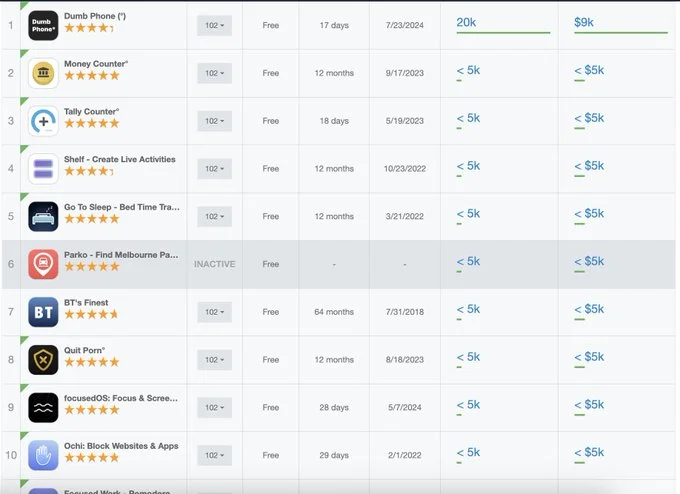The image size is (680, 494).
Task: Open the 102 dropdown for Tally Counter
Action: point(214,121)
